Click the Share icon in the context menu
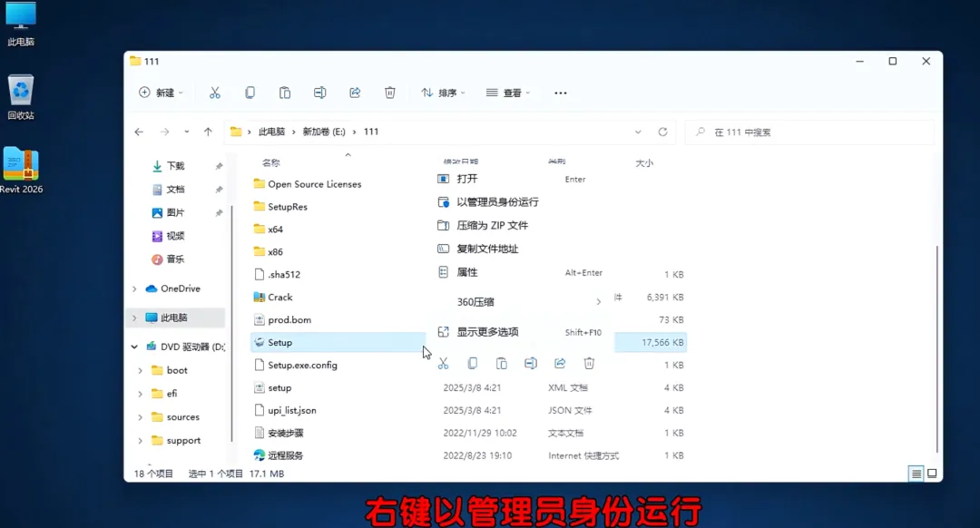The image size is (980, 528). 559,363
